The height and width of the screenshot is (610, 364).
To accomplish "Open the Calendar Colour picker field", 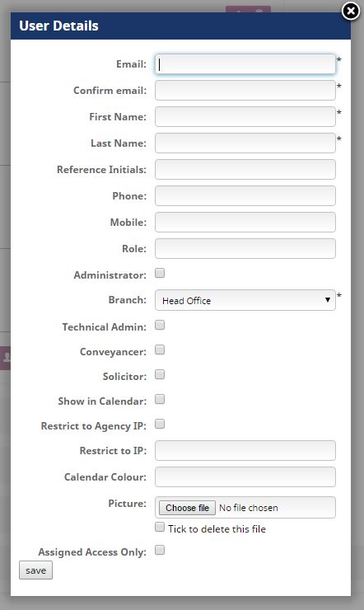I will 245,477.
